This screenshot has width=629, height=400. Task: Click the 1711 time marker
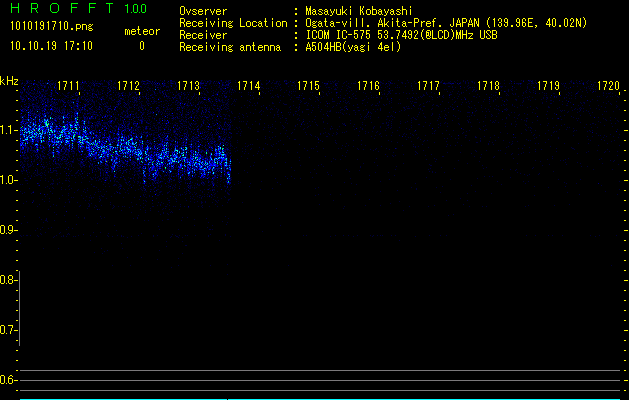click(x=68, y=86)
